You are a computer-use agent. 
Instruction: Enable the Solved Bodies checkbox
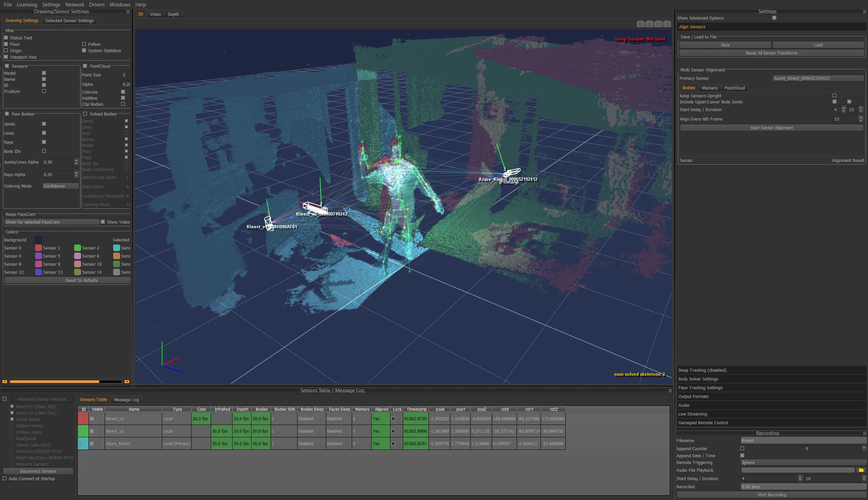coord(85,114)
